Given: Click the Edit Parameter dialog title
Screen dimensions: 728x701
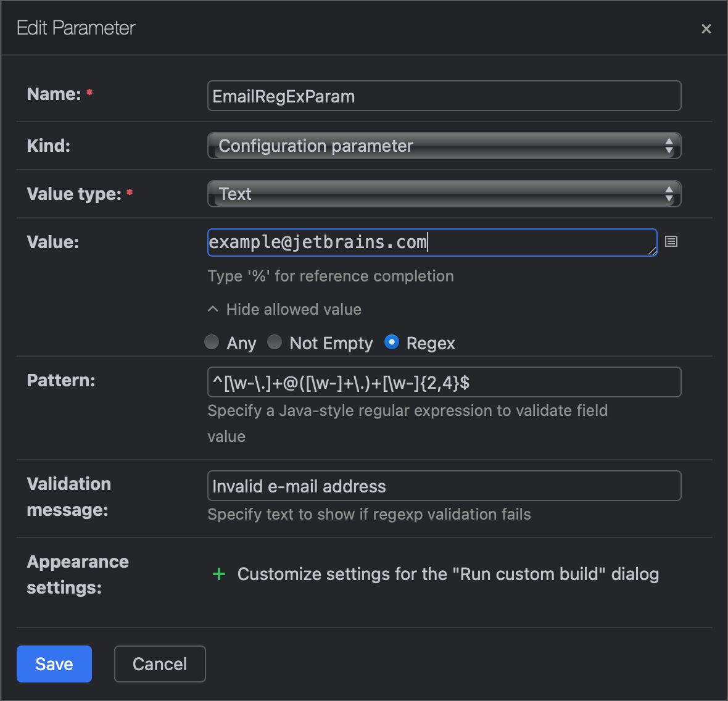Looking at the screenshot, I should tap(75, 28).
